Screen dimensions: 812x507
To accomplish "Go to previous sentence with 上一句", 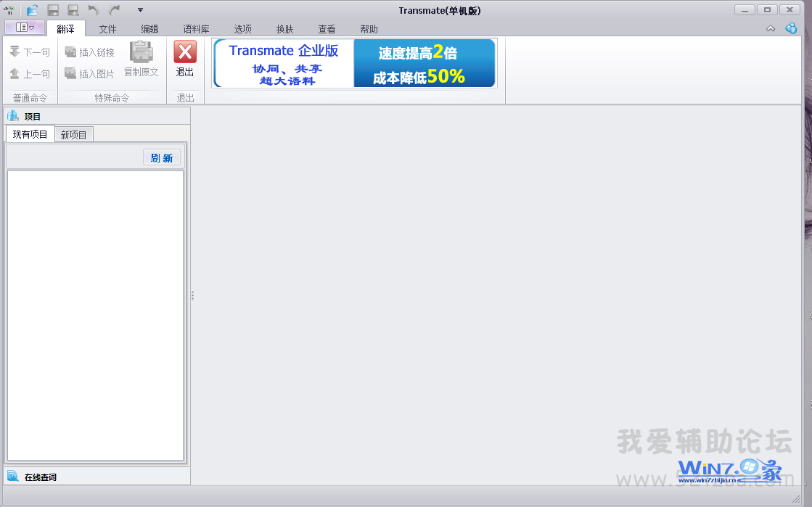I will (x=30, y=73).
